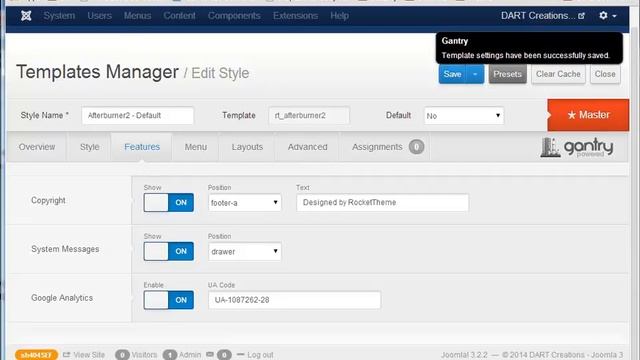
Task: Click the Presets button
Action: tap(507, 74)
